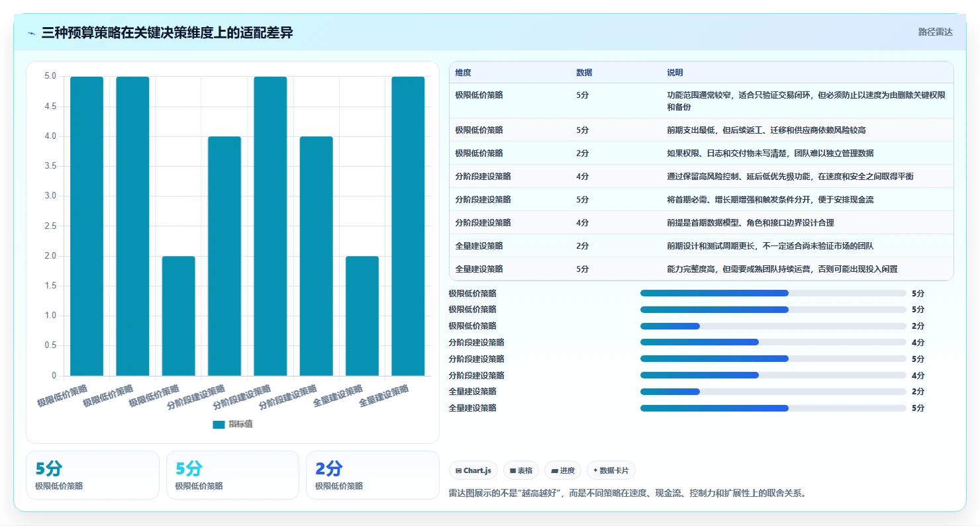This screenshot has width=980, height=526.
Task: Click the 5.0 y-axis label
Action: [x=50, y=76]
